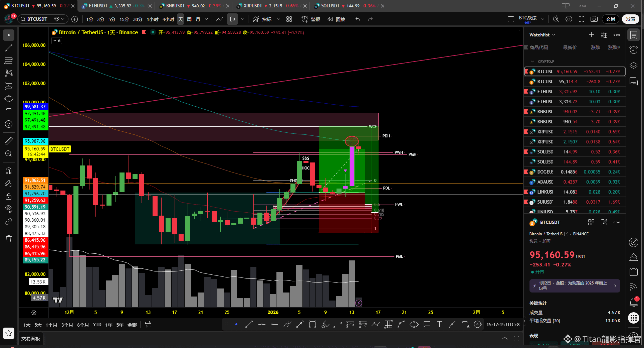Toggle the red flag on LINKUSD row
The image size is (644, 348).
coord(526,192)
